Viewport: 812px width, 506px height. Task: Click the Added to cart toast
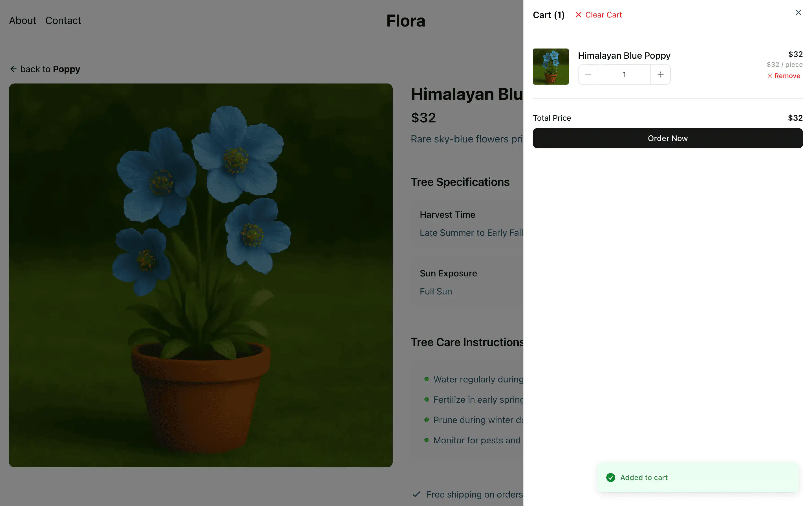click(x=698, y=478)
